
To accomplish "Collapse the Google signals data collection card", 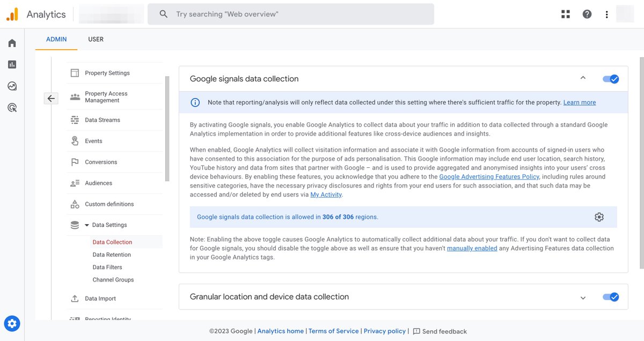I will [x=583, y=78].
